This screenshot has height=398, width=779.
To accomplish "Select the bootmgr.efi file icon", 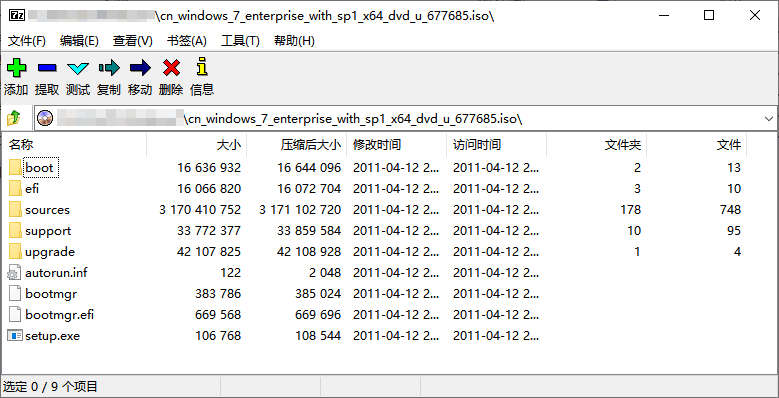I will pos(15,315).
